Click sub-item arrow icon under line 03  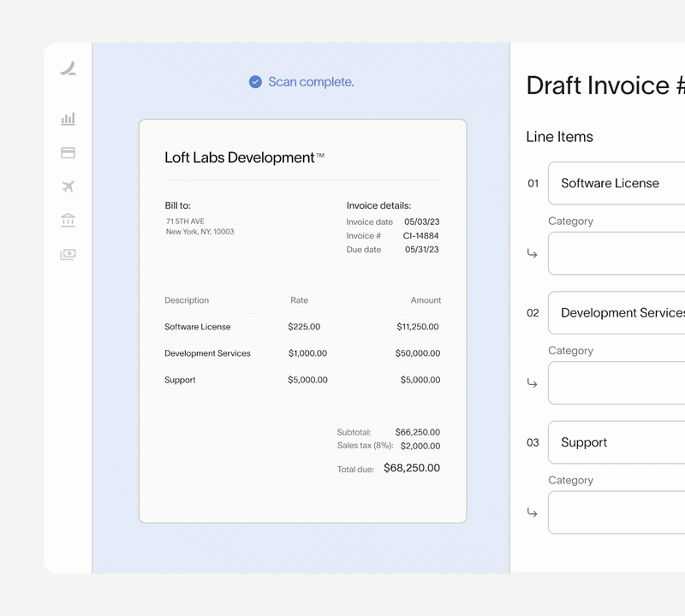pos(532,512)
